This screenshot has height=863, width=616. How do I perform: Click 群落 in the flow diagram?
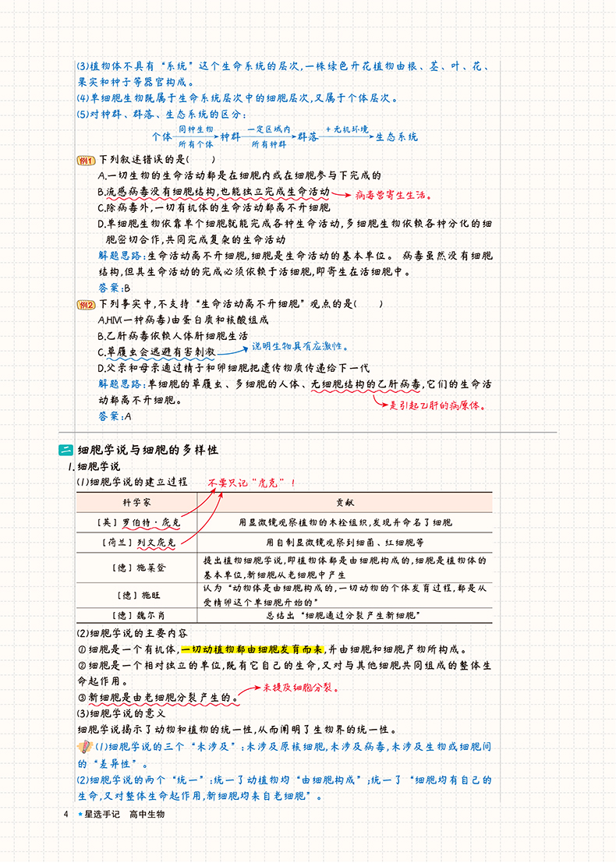[308, 136]
